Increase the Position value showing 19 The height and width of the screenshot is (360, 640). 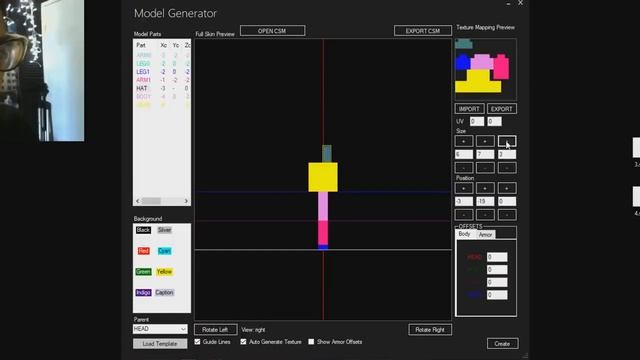[485, 188]
